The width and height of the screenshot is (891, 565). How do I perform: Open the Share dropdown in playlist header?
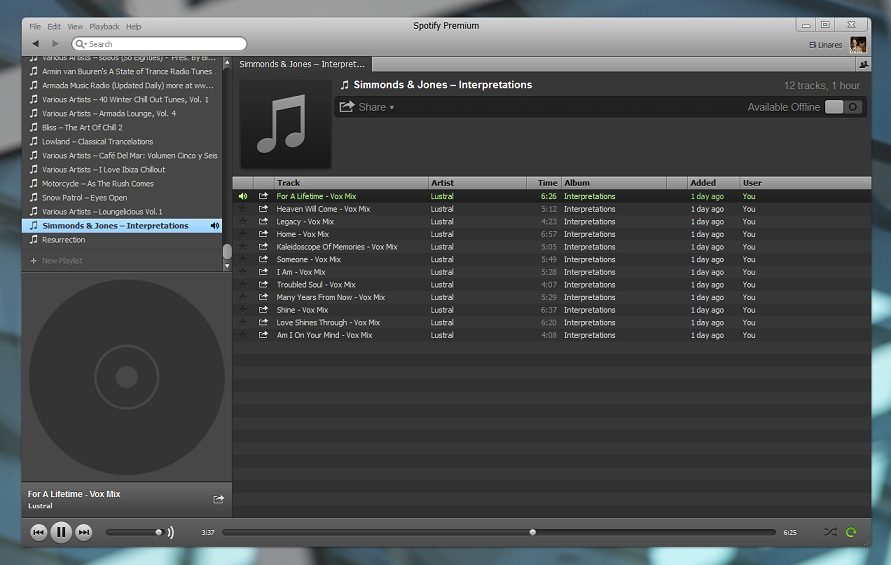[367, 107]
